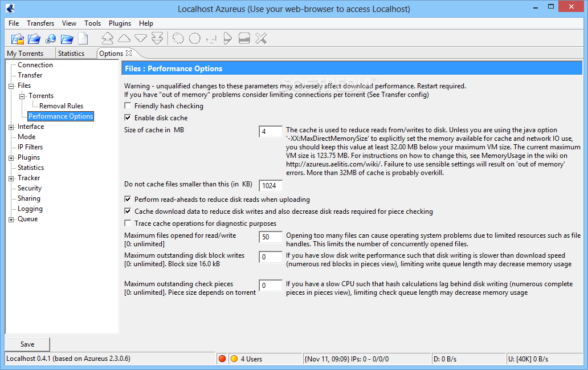The width and height of the screenshot is (588, 370).
Task: Enable Friendly hash checking
Action: 128,106
